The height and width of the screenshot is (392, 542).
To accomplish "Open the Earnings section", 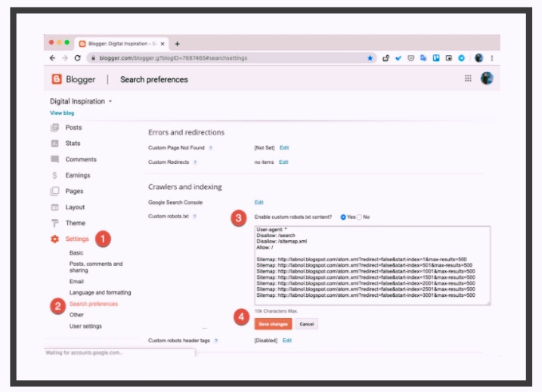I will (x=78, y=175).
